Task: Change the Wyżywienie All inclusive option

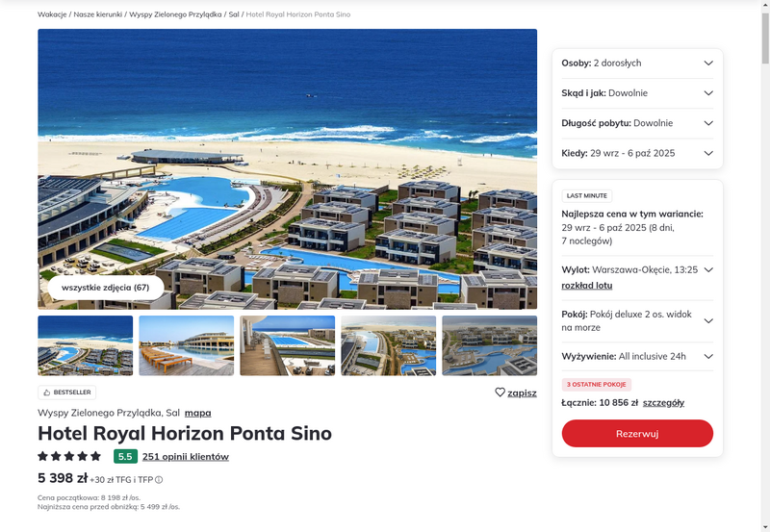Action: click(637, 356)
